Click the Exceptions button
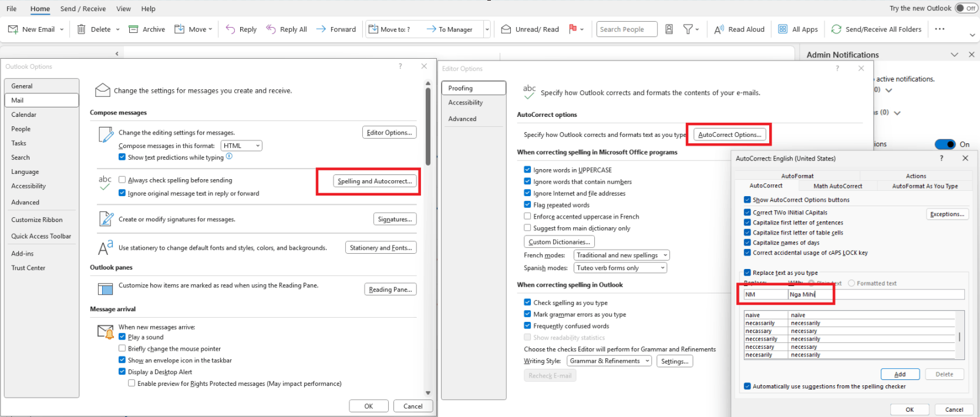The height and width of the screenshot is (417, 980). pyautogui.click(x=947, y=214)
